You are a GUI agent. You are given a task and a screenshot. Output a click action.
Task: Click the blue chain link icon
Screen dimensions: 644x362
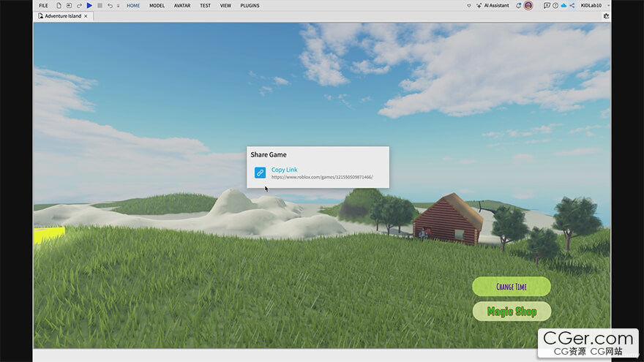click(260, 173)
